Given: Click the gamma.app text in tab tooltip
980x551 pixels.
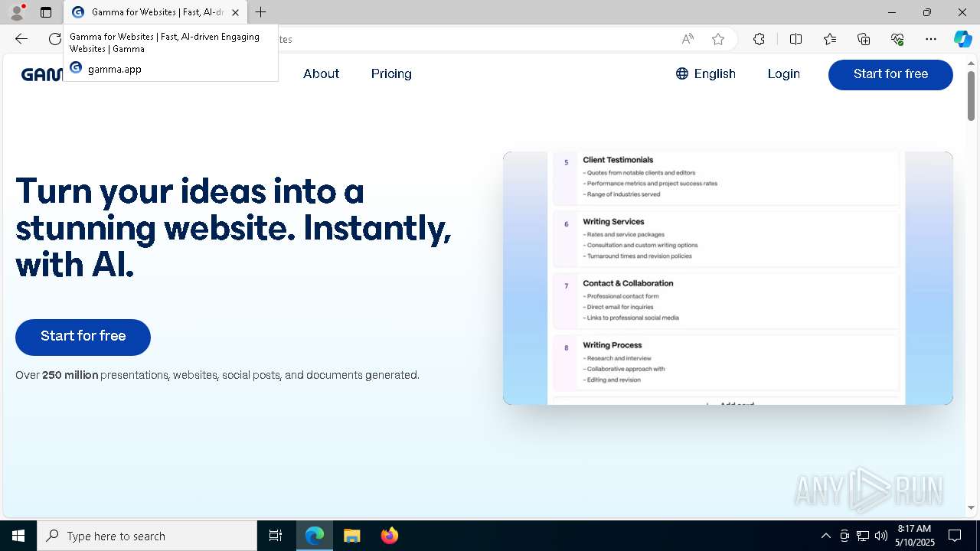Looking at the screenshot, I should tap(115, 69).
